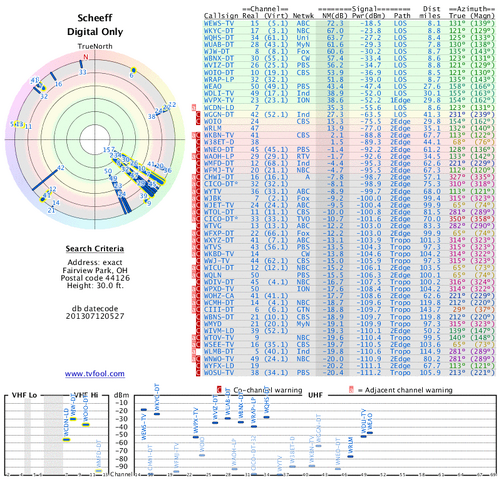Click the pink Adjacent channel warning legend icon
501x480 pixels.
pos(351,390)
